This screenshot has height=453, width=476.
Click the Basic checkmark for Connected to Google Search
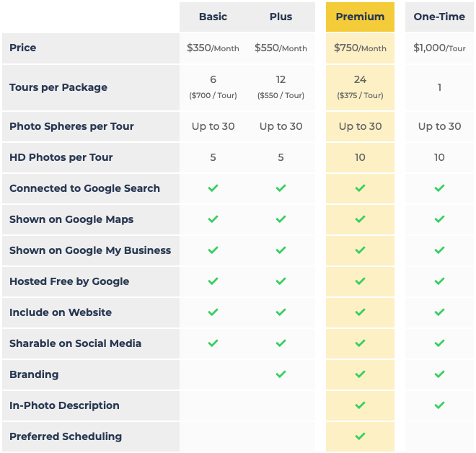213,188
